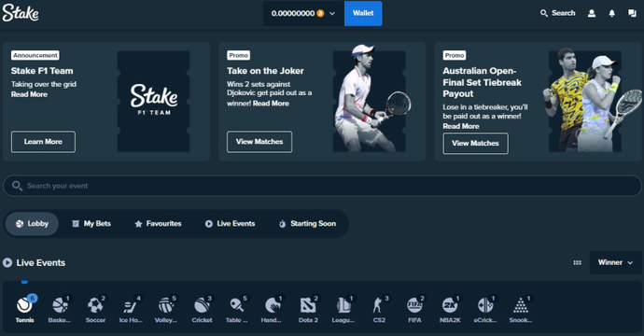The height and width of the screenshot is (336, 644).
Task: Open the chat bubbles icon
Action: pyautogui.click(x=632, y=13)
